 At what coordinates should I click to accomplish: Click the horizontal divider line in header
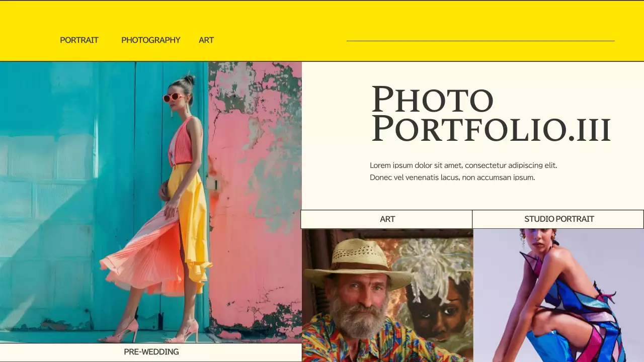coord(480,39)
